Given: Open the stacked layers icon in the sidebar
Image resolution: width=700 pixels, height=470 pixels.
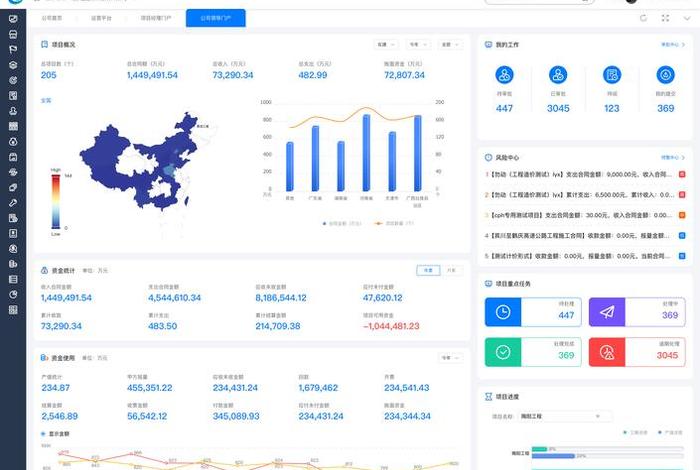Looking at the screenshot, I should (x=13, y=65).
